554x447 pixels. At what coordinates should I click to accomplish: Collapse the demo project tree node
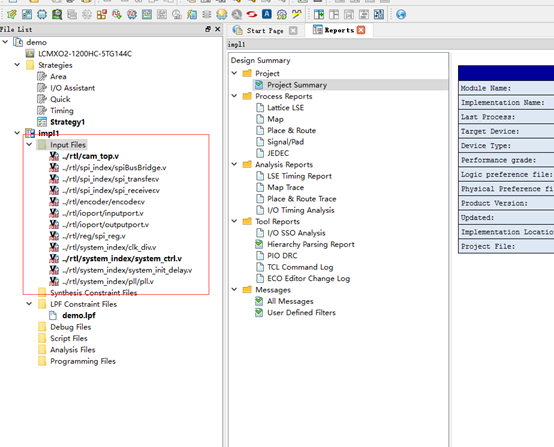[x=5, y=42]
